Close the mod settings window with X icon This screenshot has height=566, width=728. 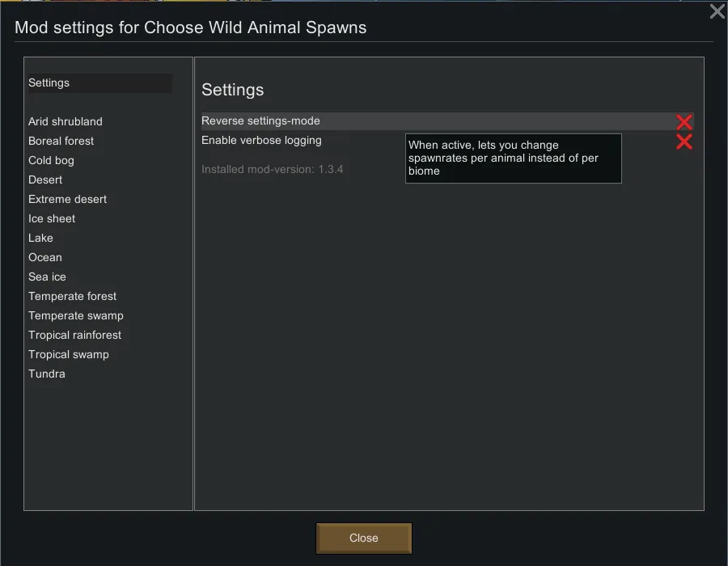[x=717, y=11]
